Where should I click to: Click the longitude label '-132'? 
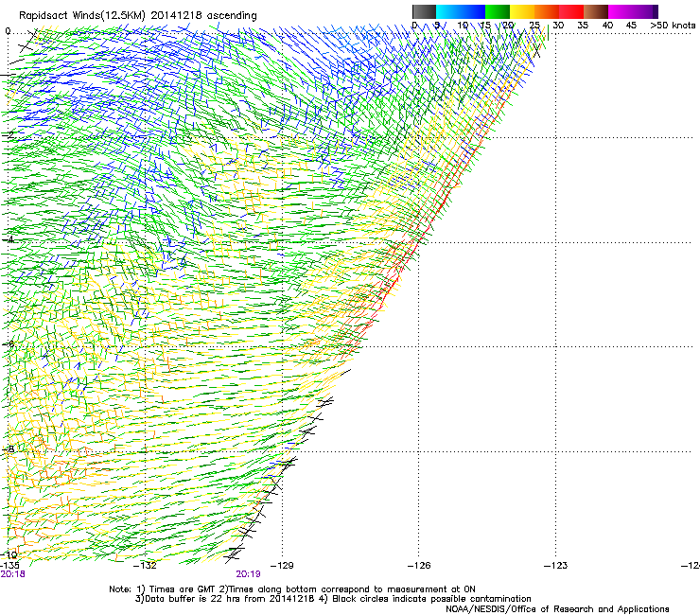146,566
